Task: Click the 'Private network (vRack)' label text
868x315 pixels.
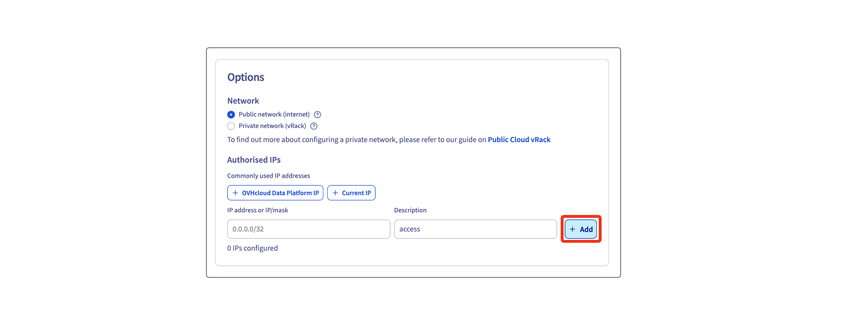Action: click(272, 126)
